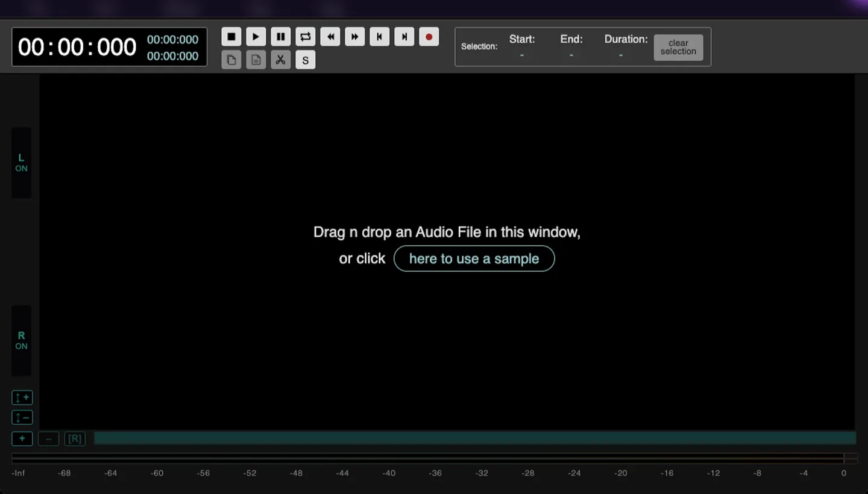Screen dimensions: 868x494
Task: Click the Duration selection value
Action: 620,55
